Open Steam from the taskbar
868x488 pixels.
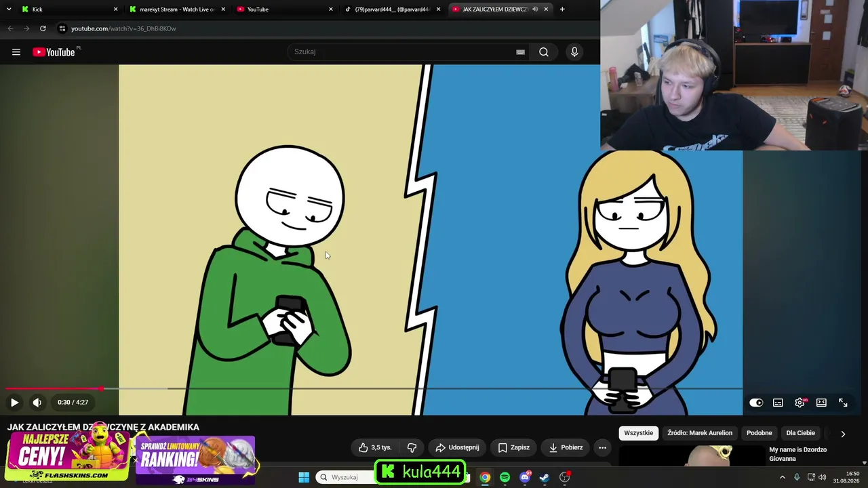545,477
